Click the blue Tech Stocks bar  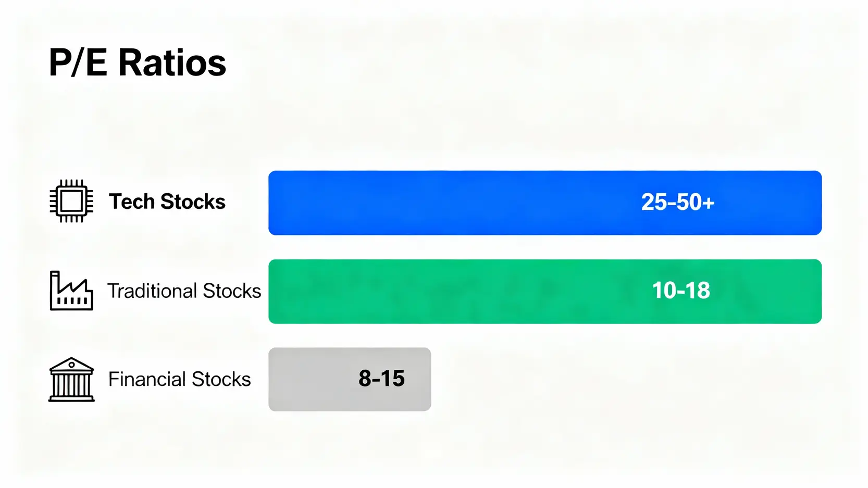[x=443, y=203]
